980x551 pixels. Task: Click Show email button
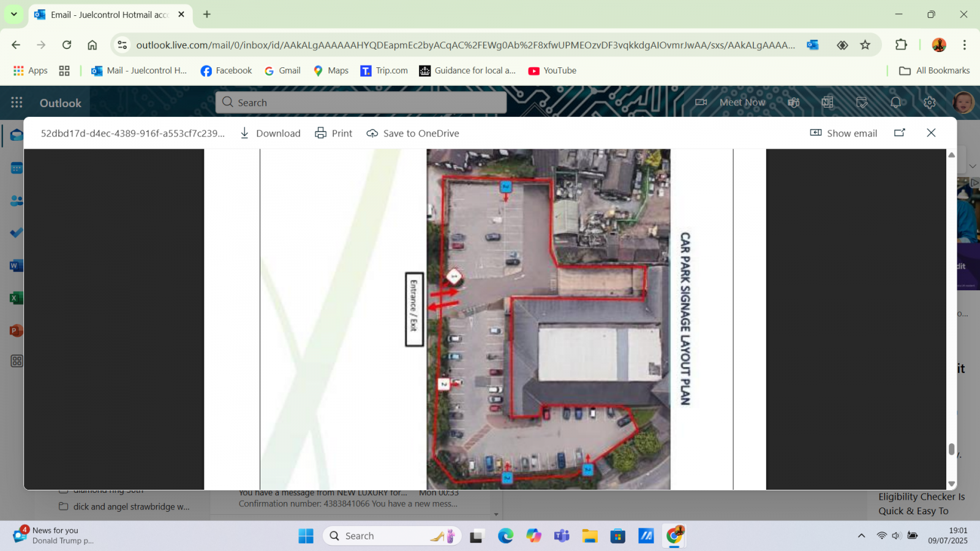843,133
